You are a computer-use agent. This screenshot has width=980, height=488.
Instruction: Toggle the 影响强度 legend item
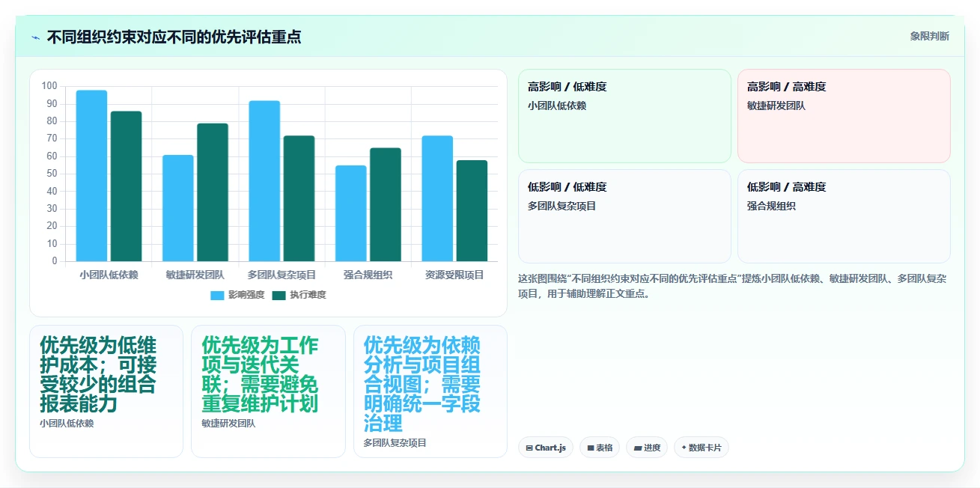coord(237,295)
